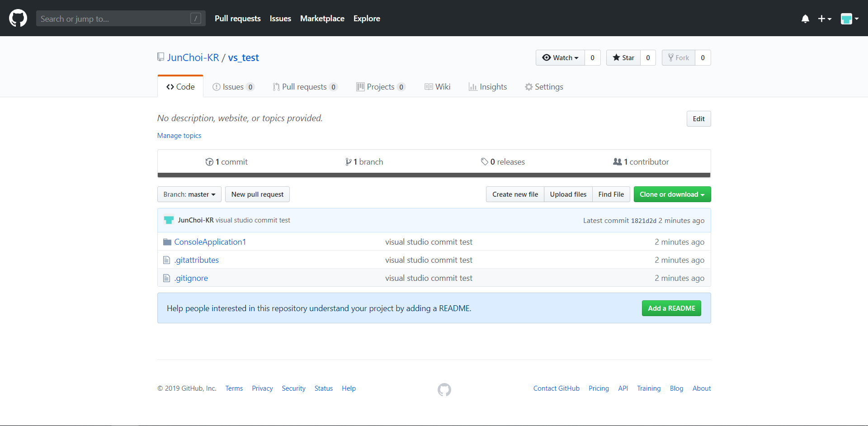Click the Security footer link
The width and height of the screenshot is (868, 426).
pyautogui.click(x=293, y=388)
